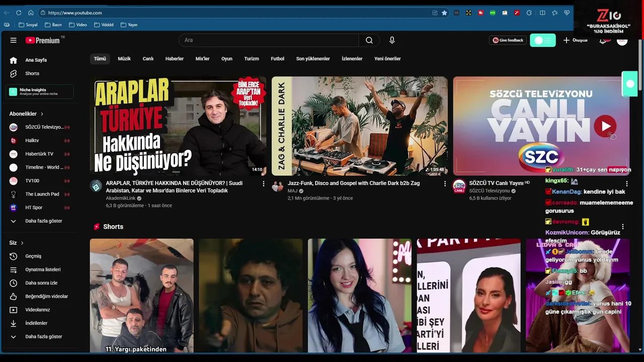This screenshot has height=362, width=644.
Task: Open options menu for Jazz-Funk video
Action: click(x=445, y=184)
